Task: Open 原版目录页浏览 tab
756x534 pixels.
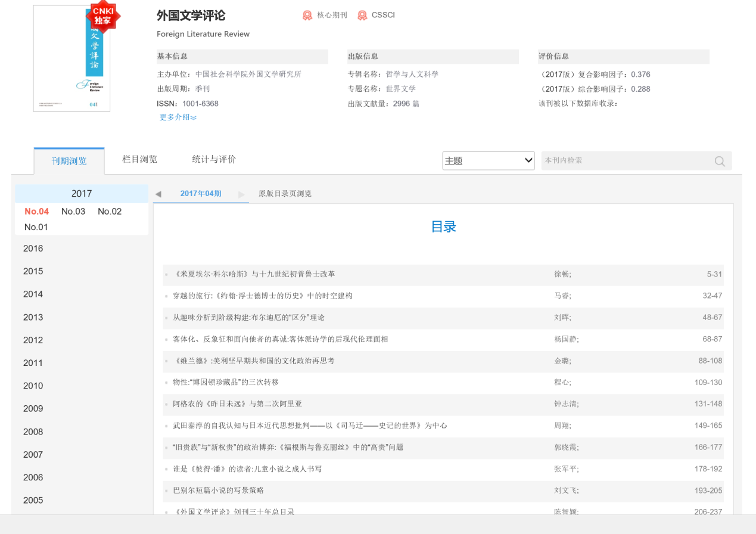Action: coord(285,194)
